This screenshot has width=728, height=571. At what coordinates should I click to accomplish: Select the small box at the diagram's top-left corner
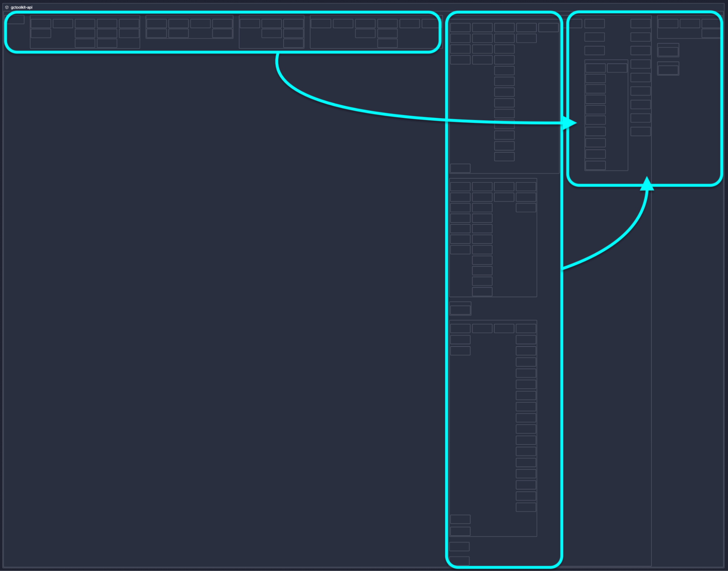click(x=16, y=19)
